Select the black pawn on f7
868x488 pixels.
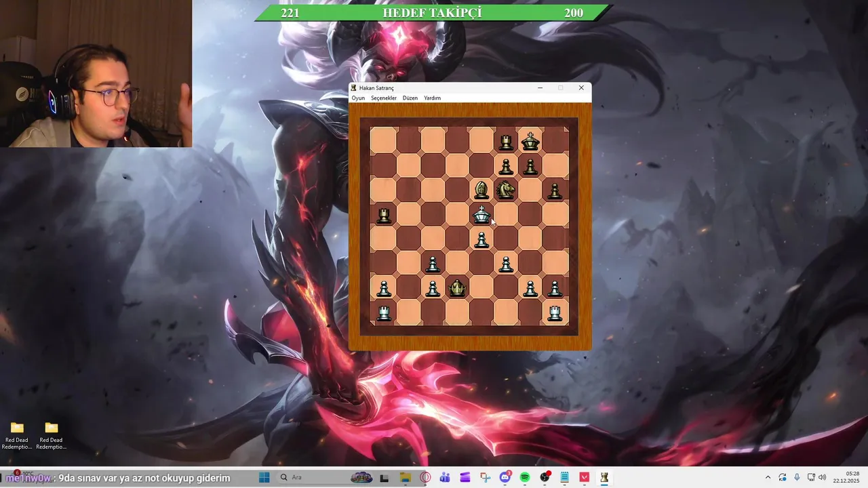pyautogui.click(x=506, y=166)
